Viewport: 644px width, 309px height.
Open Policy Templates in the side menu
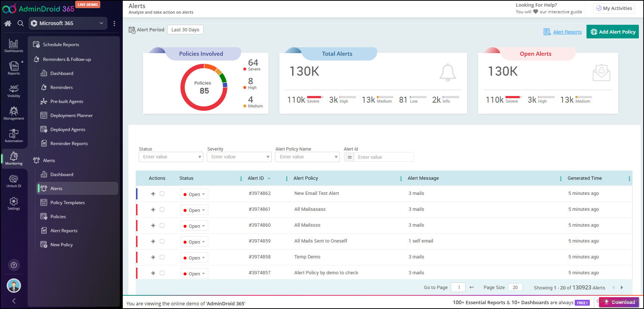point(67,203)
